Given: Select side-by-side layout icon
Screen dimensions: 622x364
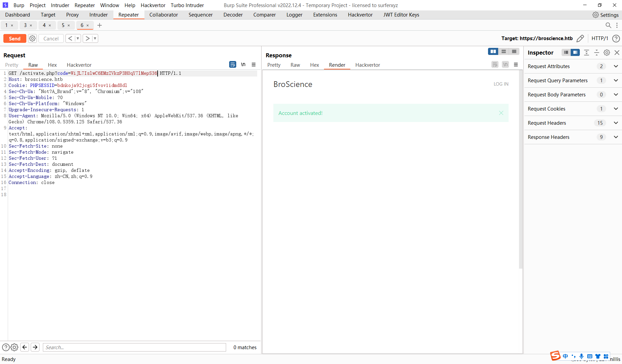Looking at the screenshot, I should (x=493, y=52).
